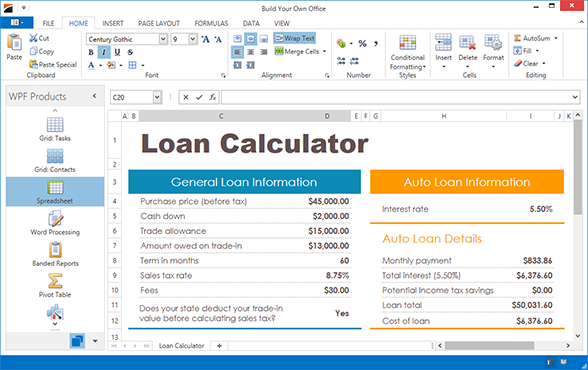The image size is (588, 370).
Task: Open the fill color dropdown arrow
Action: click(x=121, y=66)
